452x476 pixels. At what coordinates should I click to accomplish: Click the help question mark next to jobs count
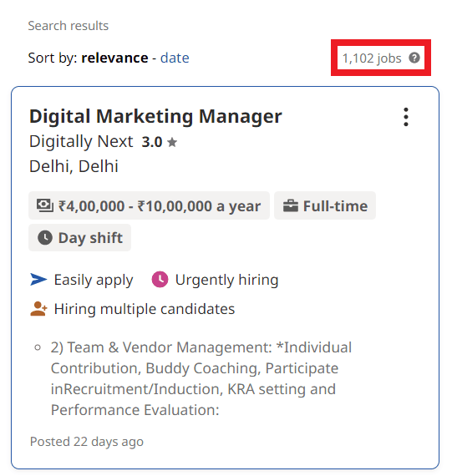[414, 58]
